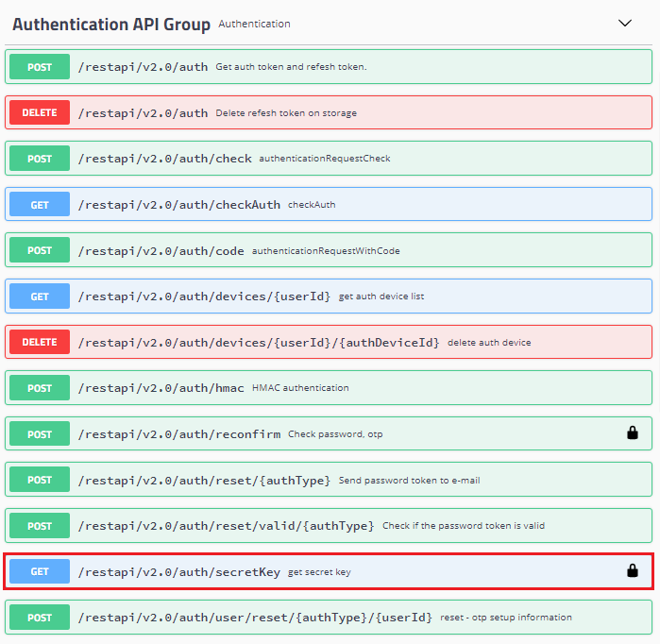Viewport: 660px width, 644px height.
Task: Click lock icon on auth/secretKey row
Action: tap(633, 571)
